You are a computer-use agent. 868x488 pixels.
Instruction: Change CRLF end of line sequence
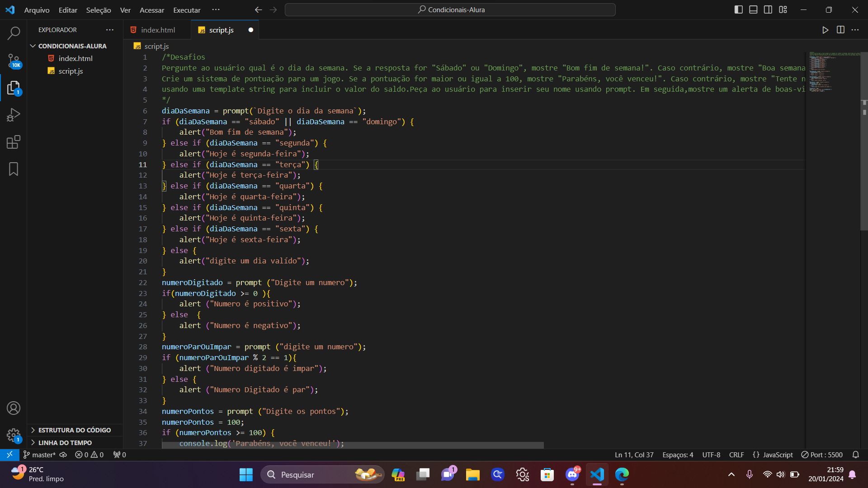736,455
